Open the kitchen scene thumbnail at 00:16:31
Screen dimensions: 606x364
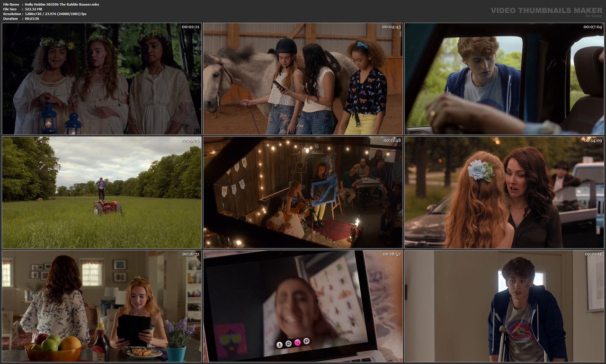101,306
